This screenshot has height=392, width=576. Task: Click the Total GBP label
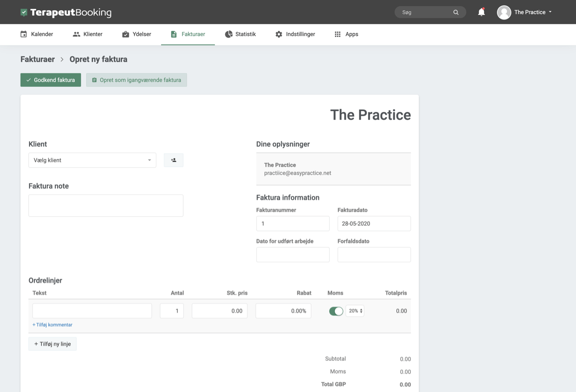tap(333, 384)
